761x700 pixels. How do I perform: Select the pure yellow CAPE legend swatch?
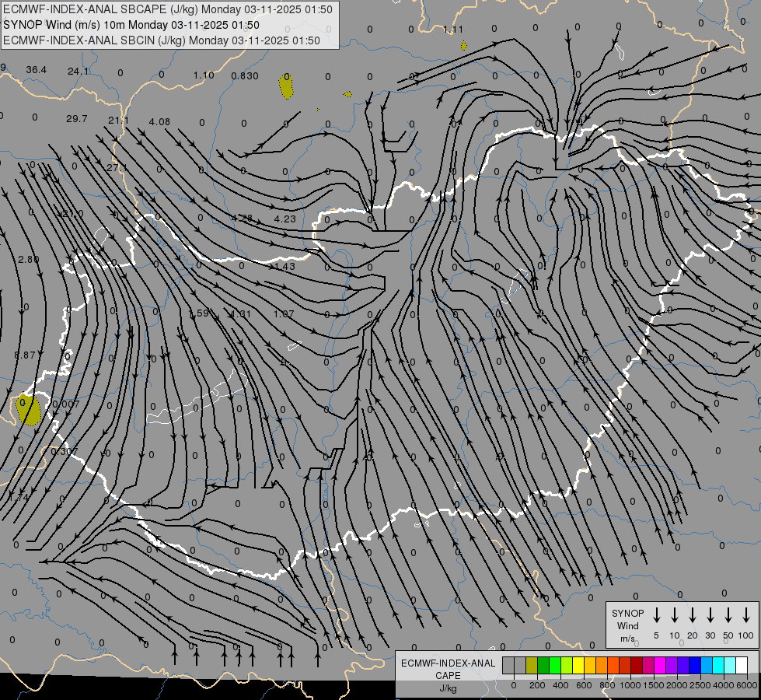click(x=578, y=665)
